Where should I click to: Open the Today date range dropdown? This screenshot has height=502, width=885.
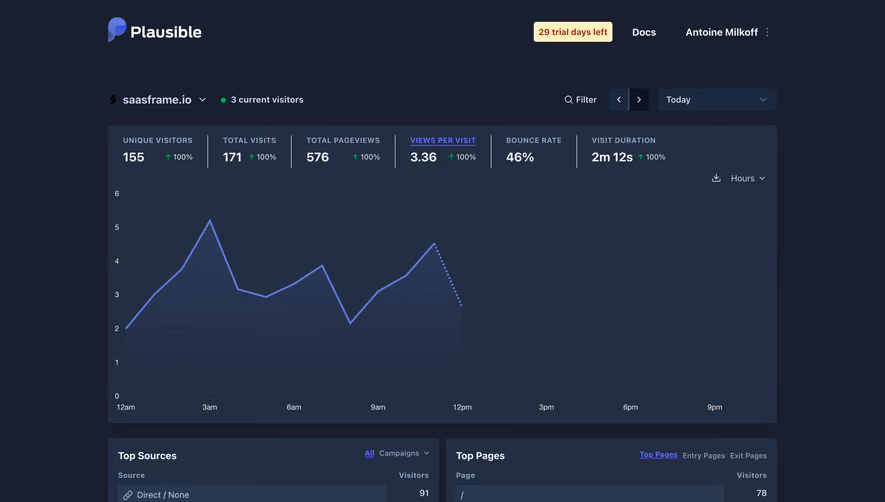717,100
